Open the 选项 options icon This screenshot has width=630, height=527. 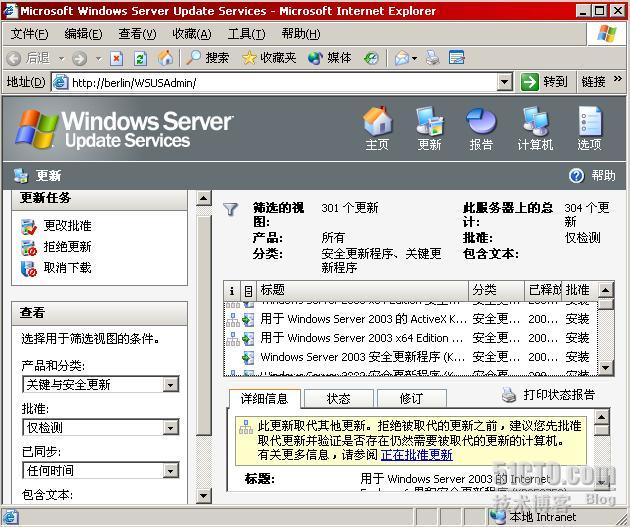tap(589, 121)
